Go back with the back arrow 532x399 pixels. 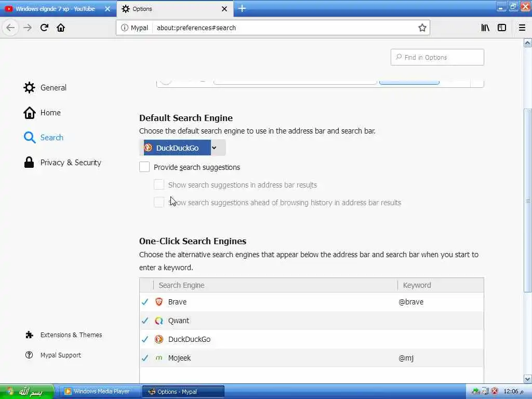pyautogui.click(x=10, y=28)
